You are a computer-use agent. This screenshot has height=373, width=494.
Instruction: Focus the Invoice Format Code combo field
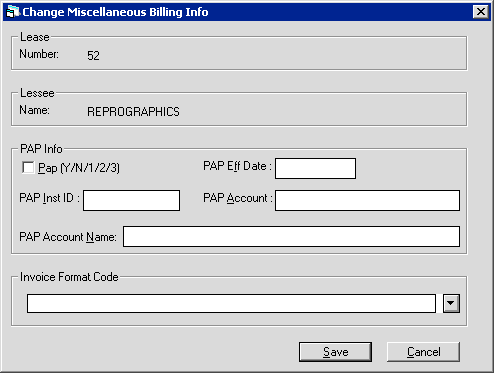[x=231, y=303]
